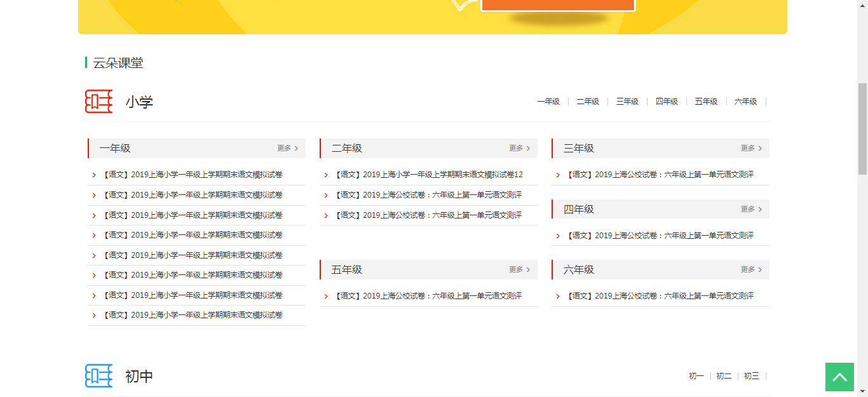Switch to the 初二 tab
868x397 pixels.
pyautogui.click(x=724, y=376)
